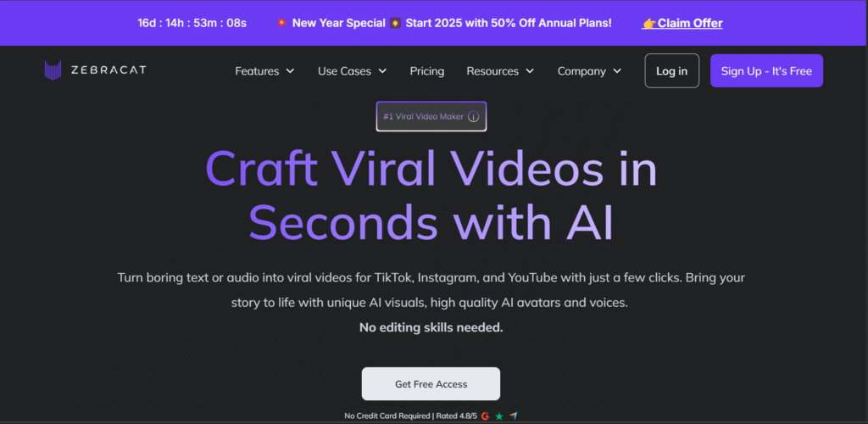The height and width of the screenshot is (424, 868).
Task: Click the pointing hand emoji beside Claim Offer
Action: click(649, 23)
